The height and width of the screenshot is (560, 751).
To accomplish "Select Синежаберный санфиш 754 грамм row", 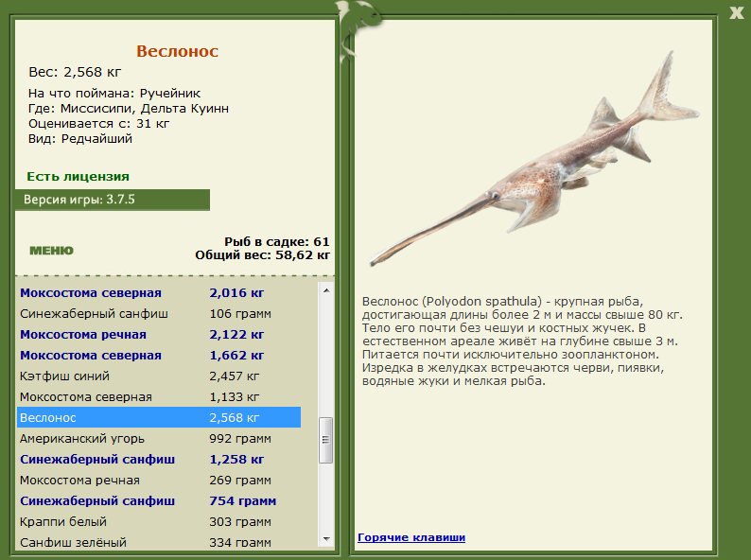I will point(159,500).
